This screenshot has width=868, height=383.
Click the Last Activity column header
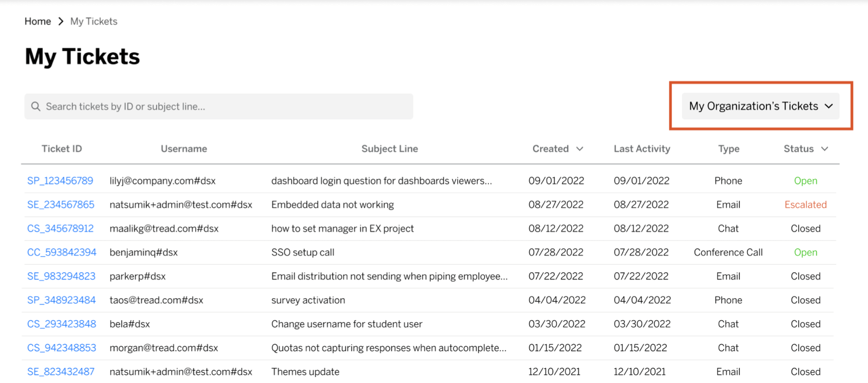coord(642,149)
